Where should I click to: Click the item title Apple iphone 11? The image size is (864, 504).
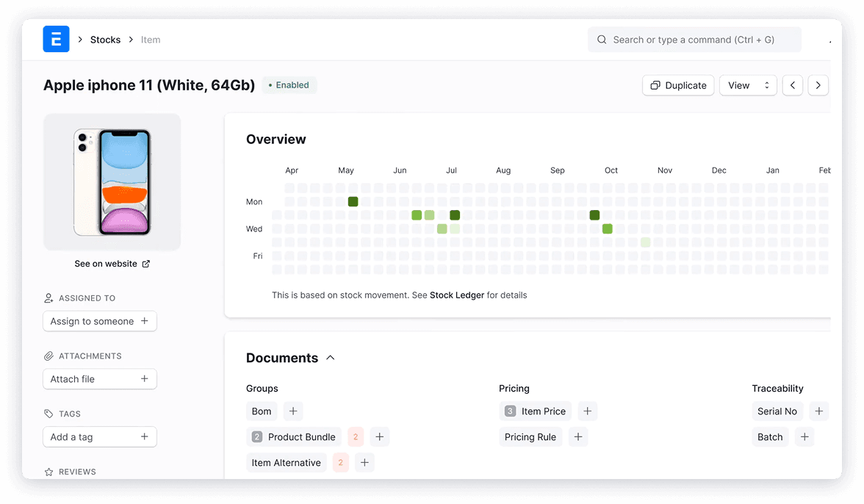pyautogui.click(x=149, y=85)
